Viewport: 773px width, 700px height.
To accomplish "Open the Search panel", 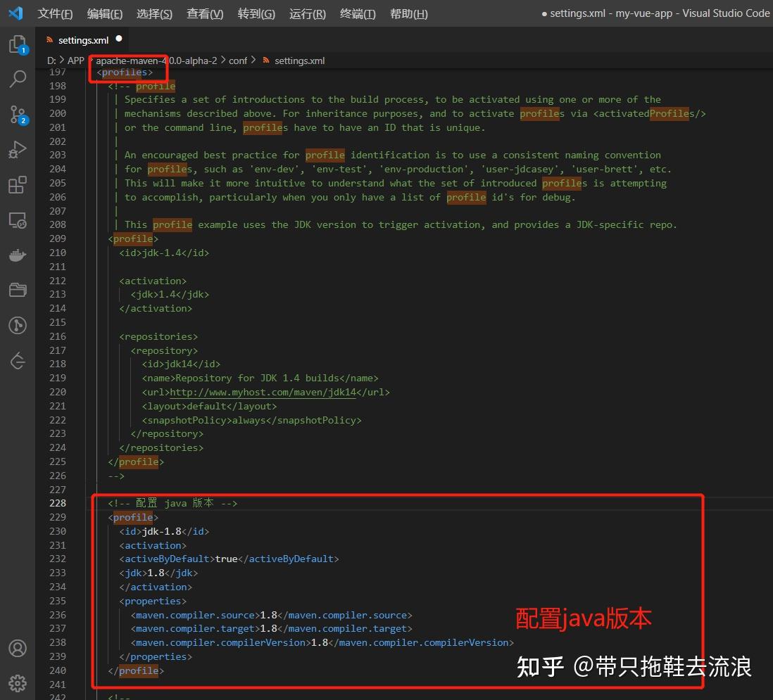I will [x=18, y=79].
